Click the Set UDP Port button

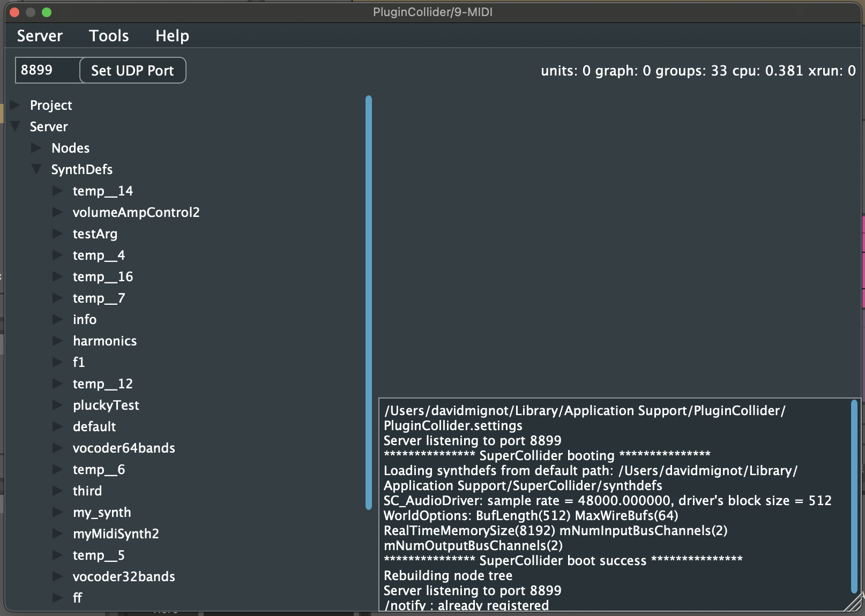pyautogui.click(x=132, y=71)
